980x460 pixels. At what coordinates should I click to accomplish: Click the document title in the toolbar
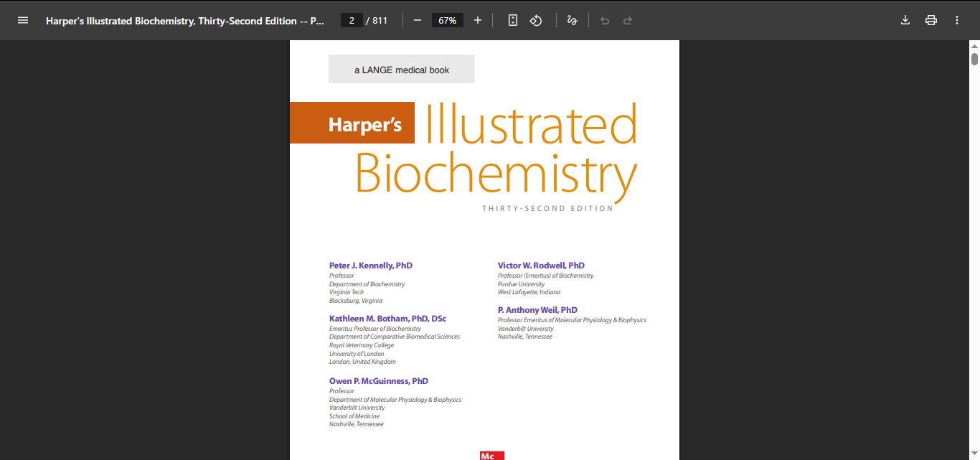(x=184, y=20)
